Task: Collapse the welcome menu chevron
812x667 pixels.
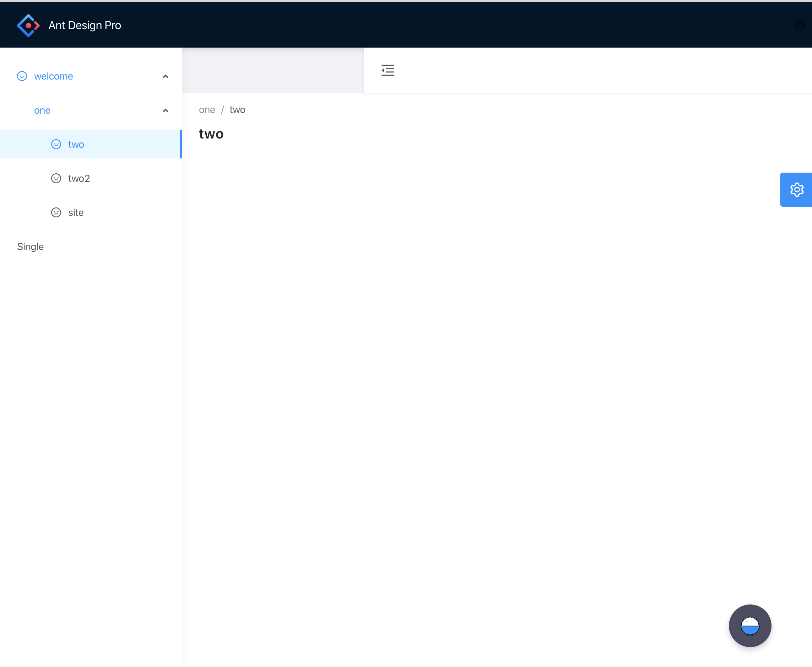Action: coord(165,76)
